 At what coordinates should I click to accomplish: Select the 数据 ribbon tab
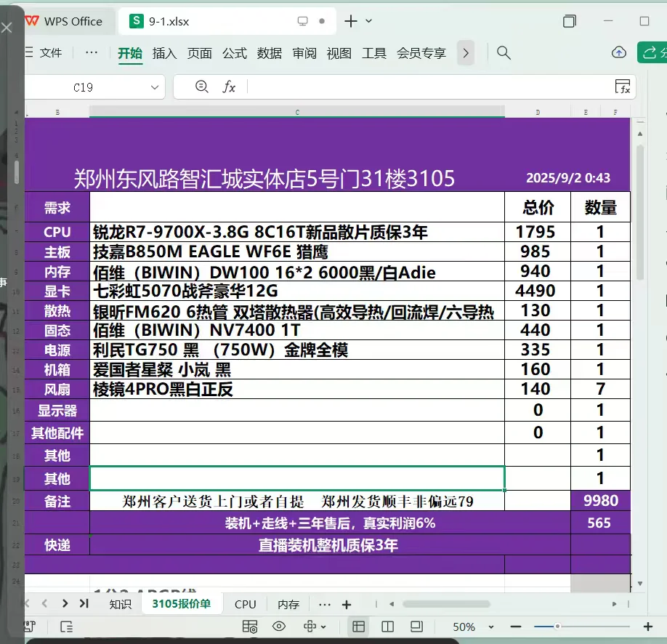click(x=270, y=53)
